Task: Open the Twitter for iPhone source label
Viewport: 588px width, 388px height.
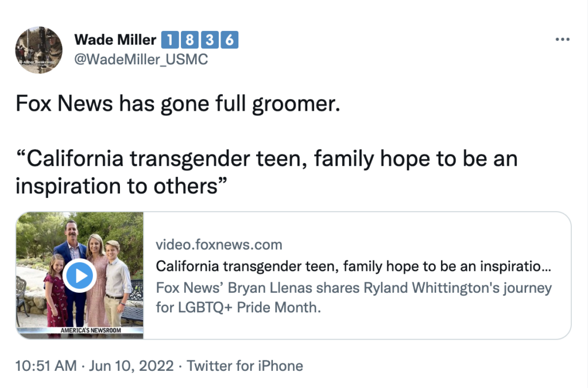Action: 245,366
